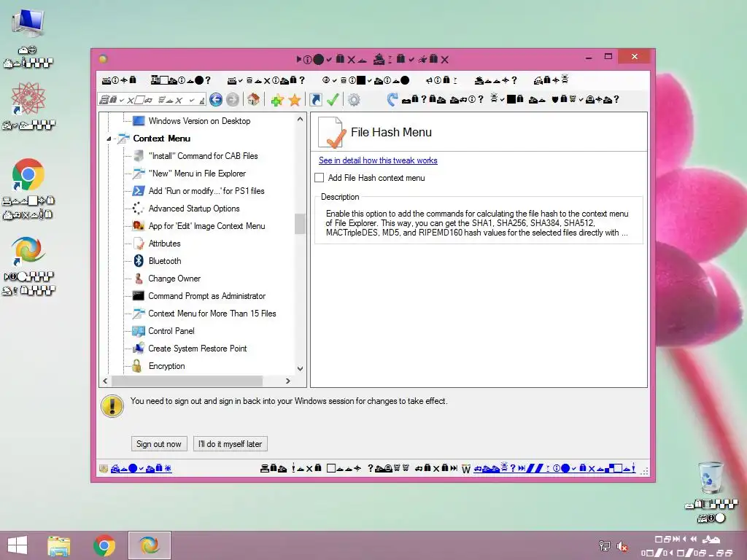
Task: Open 'See in detail how this tweak works'
Action: pos(378,160)
